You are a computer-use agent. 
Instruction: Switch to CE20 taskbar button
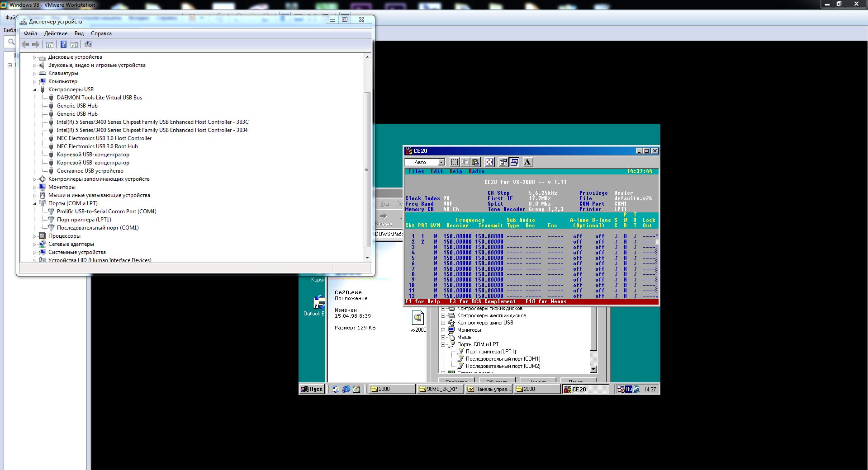[x=585, y=389]
